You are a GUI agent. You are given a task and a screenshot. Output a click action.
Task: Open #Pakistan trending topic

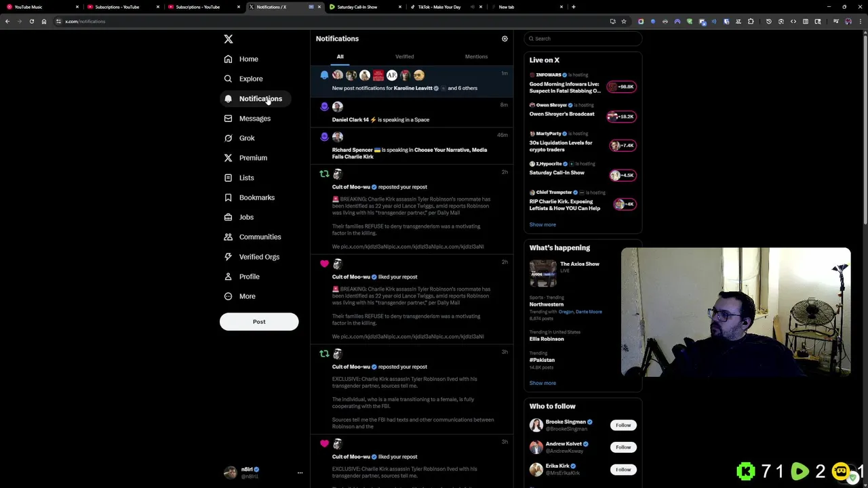point(542,360)
